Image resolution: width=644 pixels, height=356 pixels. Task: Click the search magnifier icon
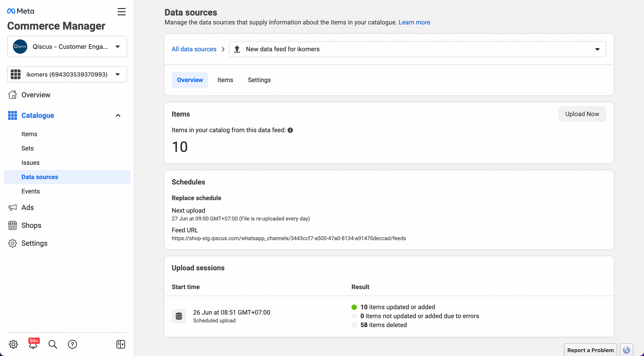point(52,344)
